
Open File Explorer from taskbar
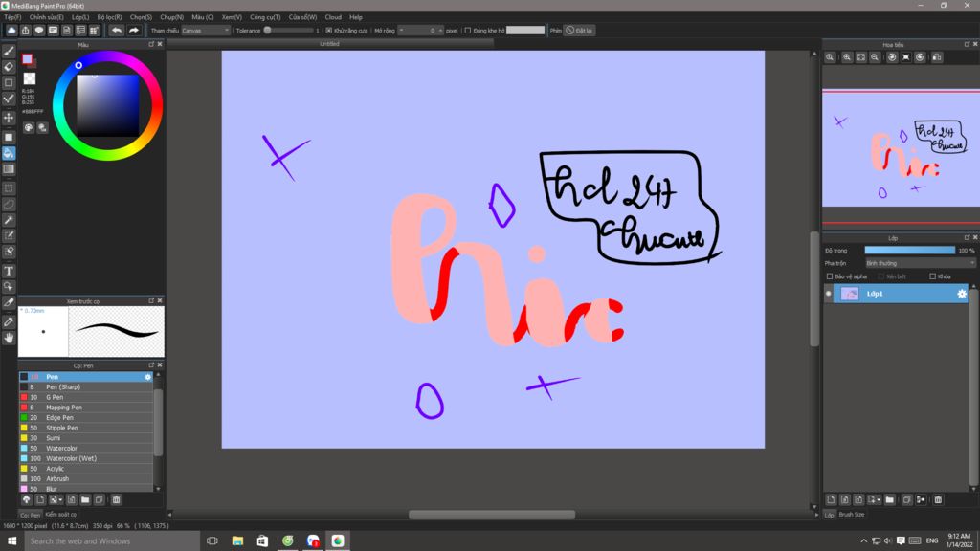[237, 541]
